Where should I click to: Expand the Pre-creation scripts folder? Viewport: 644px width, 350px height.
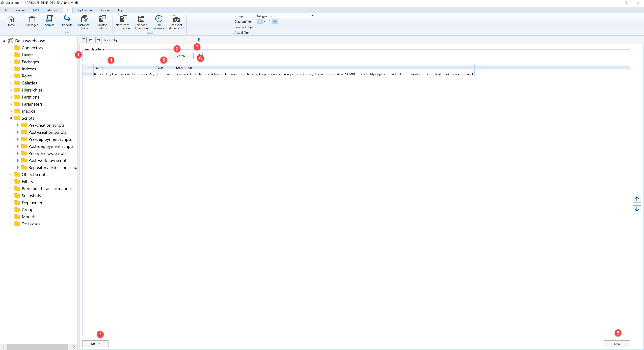(18, 125)
